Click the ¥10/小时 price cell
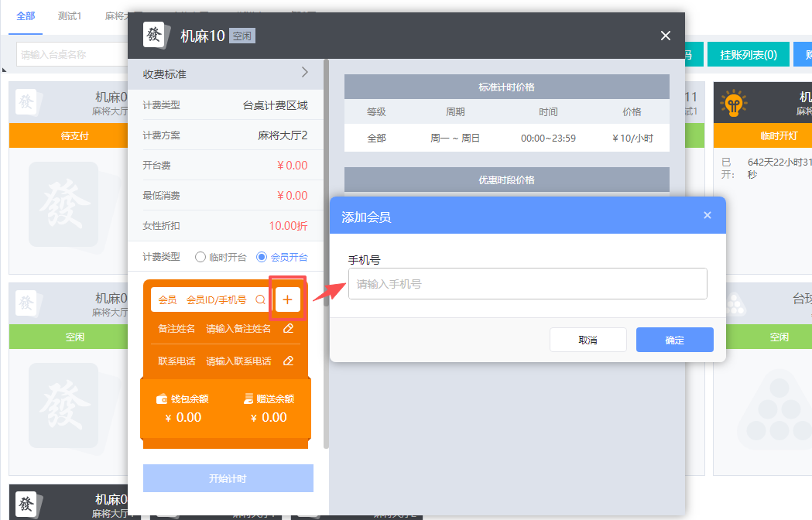Image resolution: width=812 pixels, height=520 pixels. point(632,139)
